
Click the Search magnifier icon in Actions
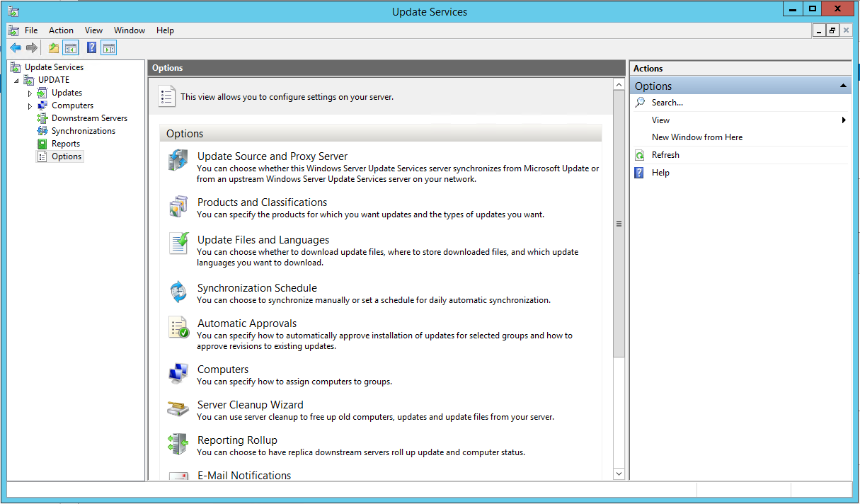(x=640, y=103)
